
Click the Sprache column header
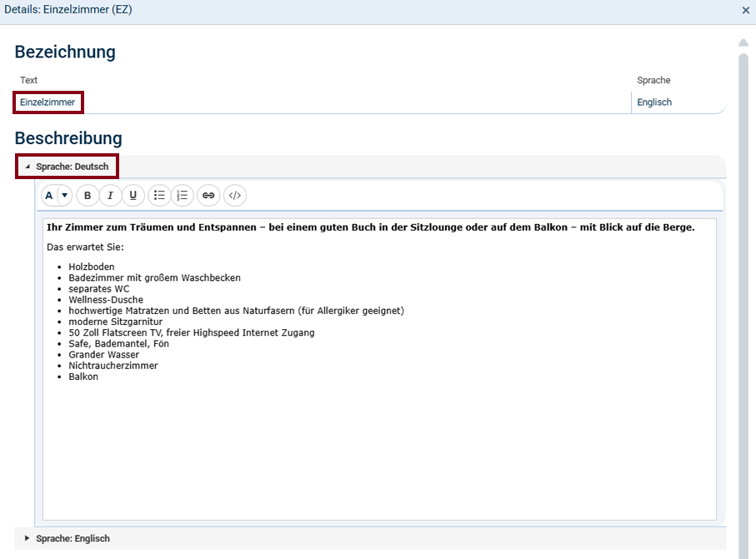pyautogui.click(x=653, y=80)
